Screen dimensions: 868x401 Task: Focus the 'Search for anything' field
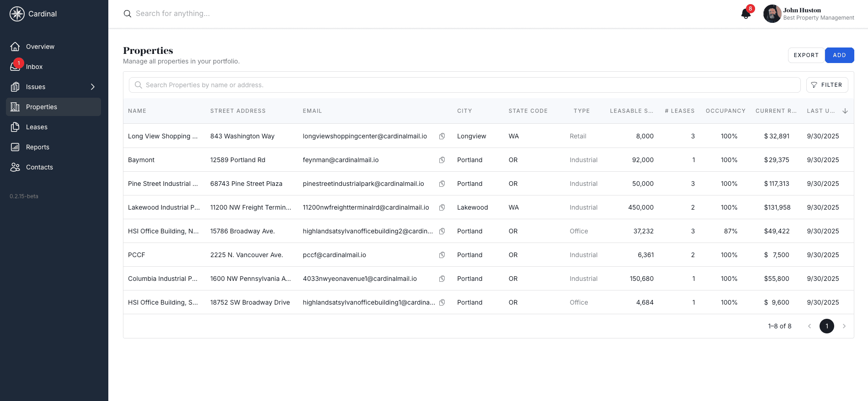[173, 14]
